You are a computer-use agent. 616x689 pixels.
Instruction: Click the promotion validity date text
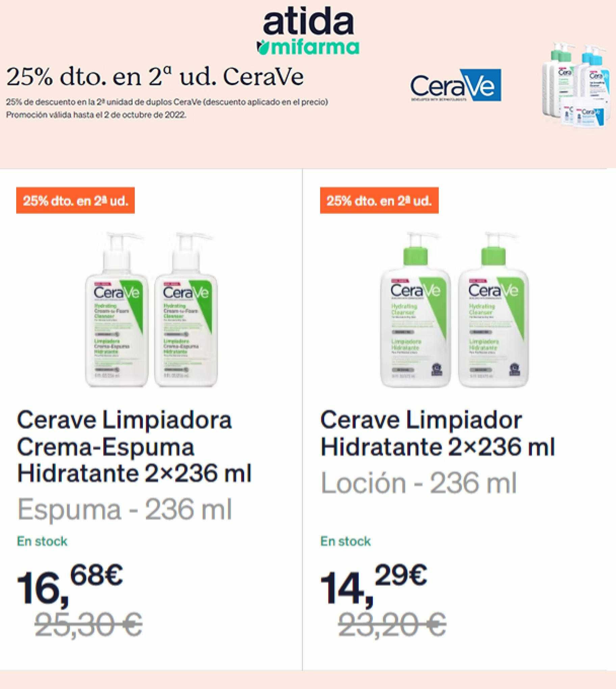[96, 115]
